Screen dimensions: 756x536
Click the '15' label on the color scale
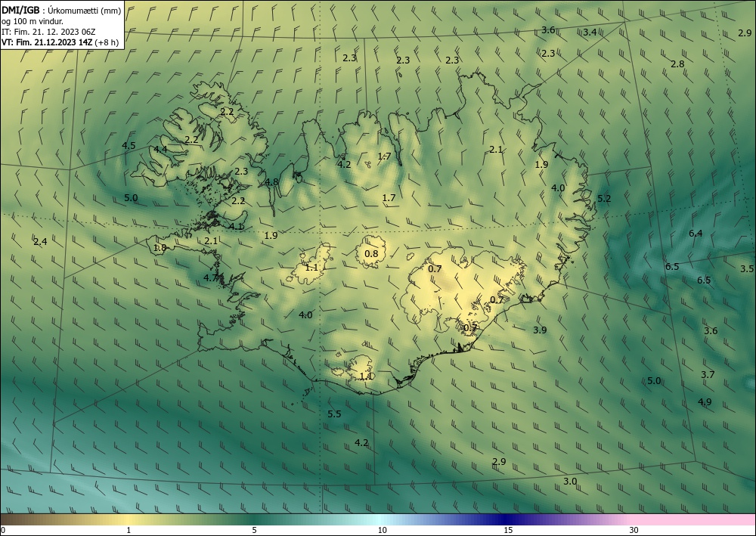pos(508,531)
